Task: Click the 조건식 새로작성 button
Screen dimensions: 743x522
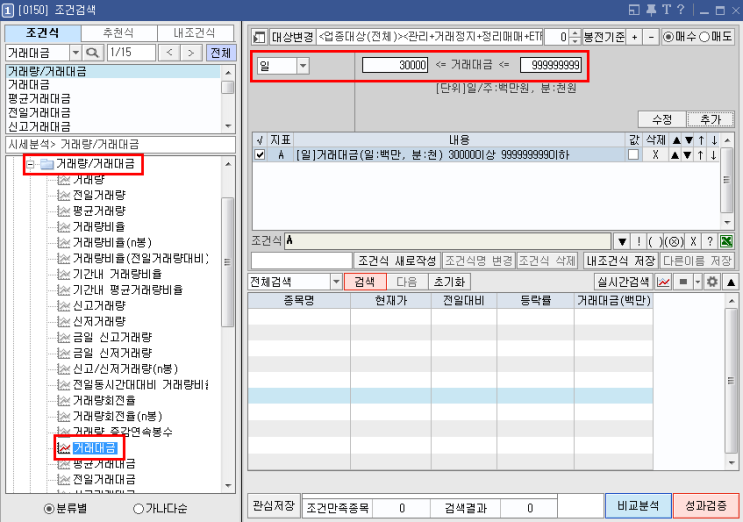Action: click(397, 261)
